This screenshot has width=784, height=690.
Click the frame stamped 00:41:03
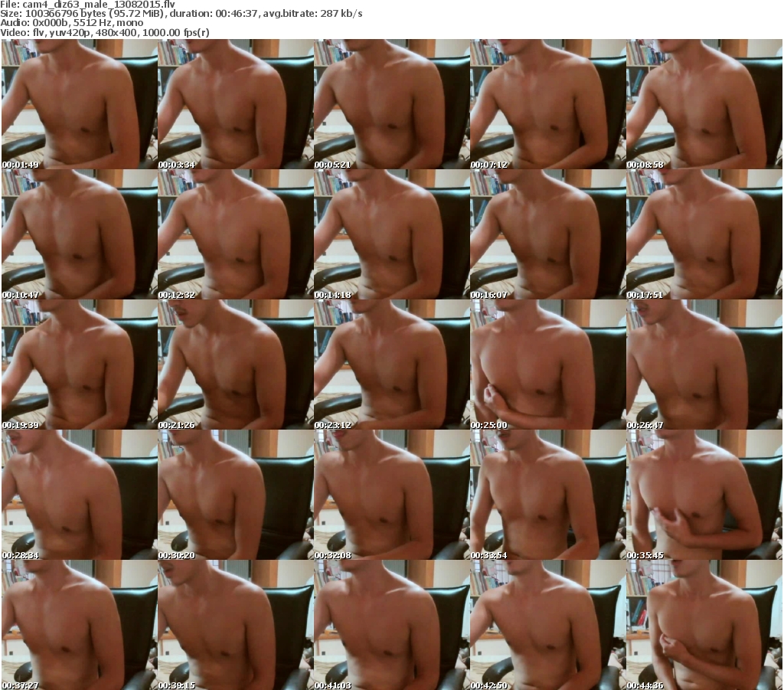pyautogui.click(x=392, y=624)
